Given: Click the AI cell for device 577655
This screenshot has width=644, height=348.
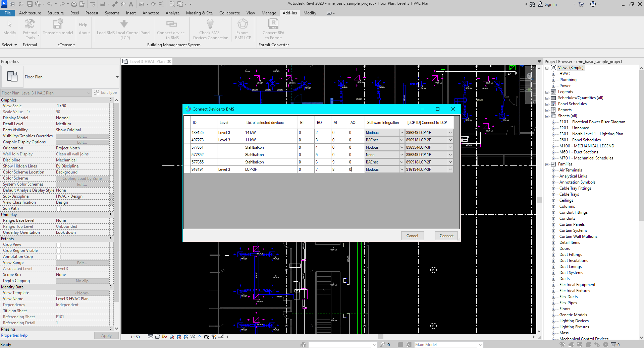Looking at the screenshot, I should coord(339,162).
